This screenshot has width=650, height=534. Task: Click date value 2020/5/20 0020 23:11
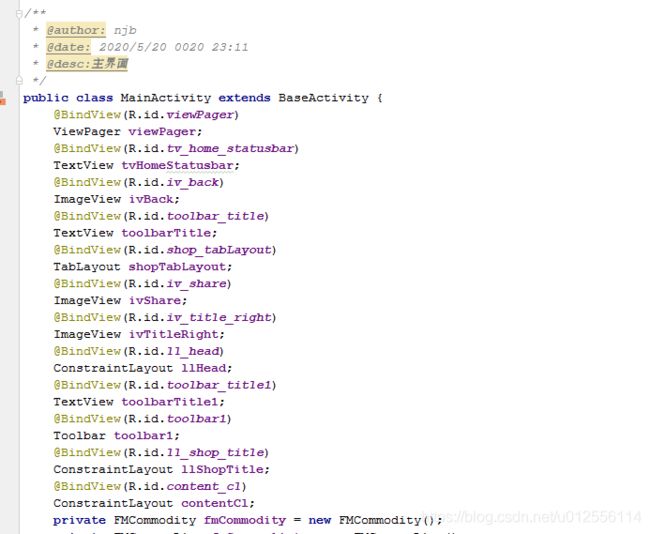[174, 47]
